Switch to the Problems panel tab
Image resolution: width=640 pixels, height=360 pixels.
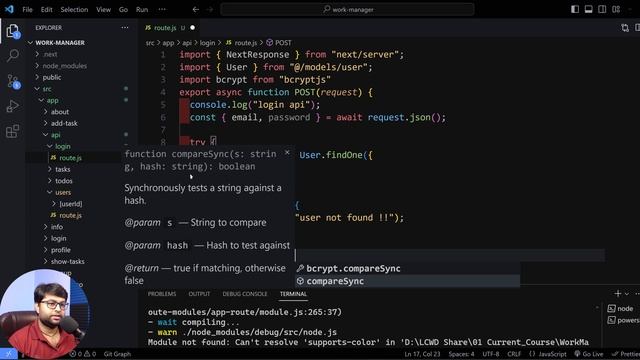coord(162,294)
